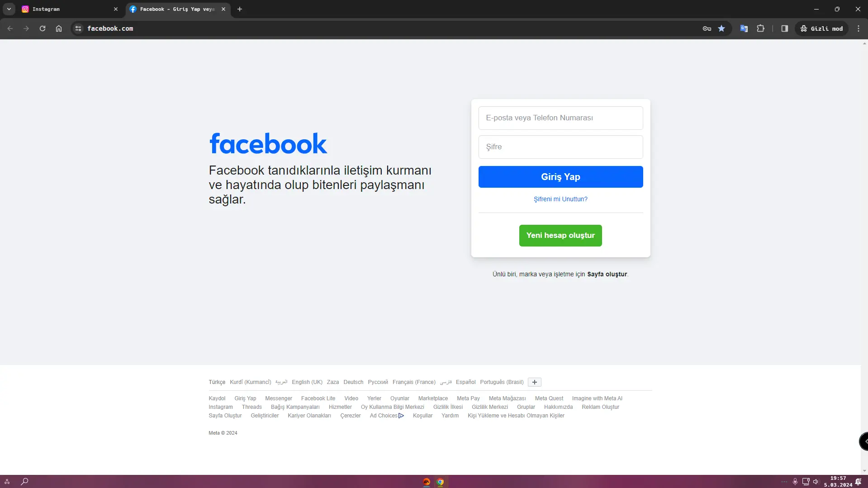Screen dimensions: 868x488
Task: Open the Şifreni mi Unuttun? link
Action: click(x=560, y=199)
